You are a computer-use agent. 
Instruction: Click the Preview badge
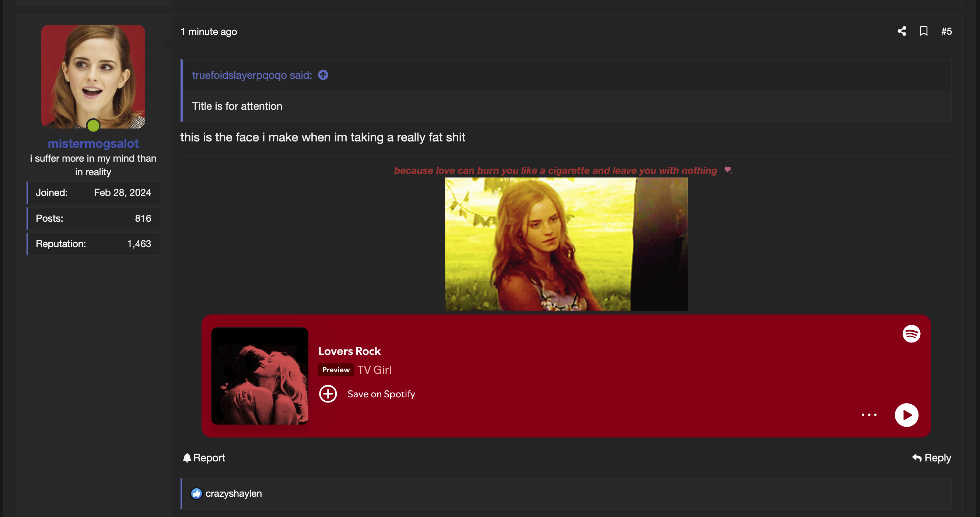pyautogui.click(x=336, y=370)
